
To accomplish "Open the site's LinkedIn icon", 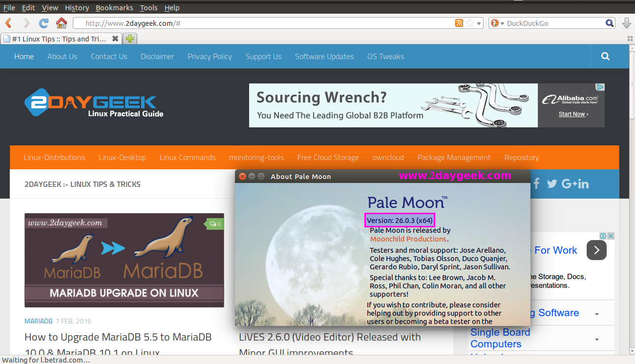I will point(583,183).
